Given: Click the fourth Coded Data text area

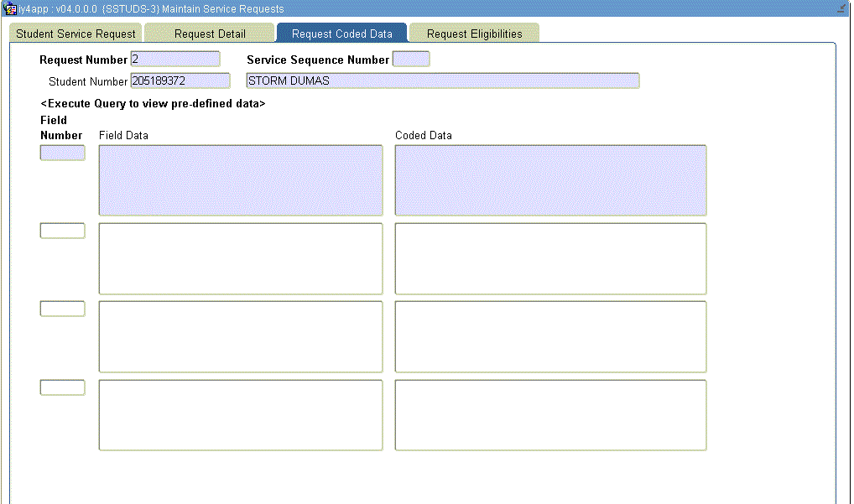Looking at the screenshot, I should pyautogui.click(x=550, y=415).
